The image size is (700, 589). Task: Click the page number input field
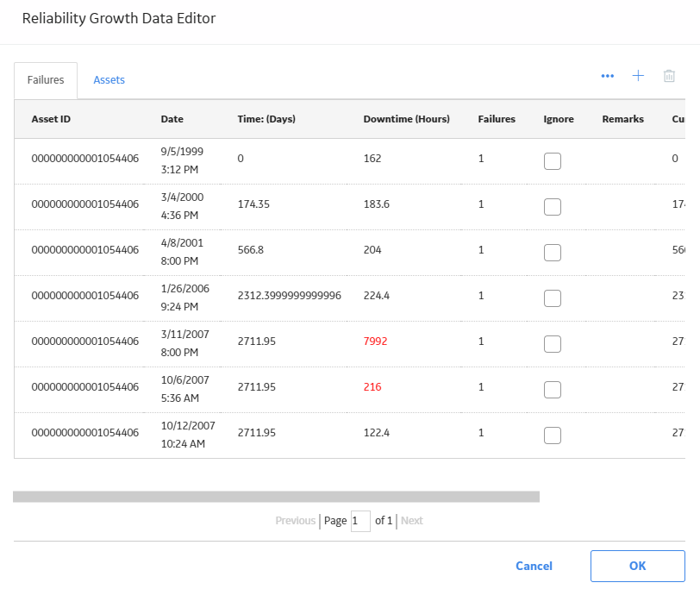tap(360, 521)
